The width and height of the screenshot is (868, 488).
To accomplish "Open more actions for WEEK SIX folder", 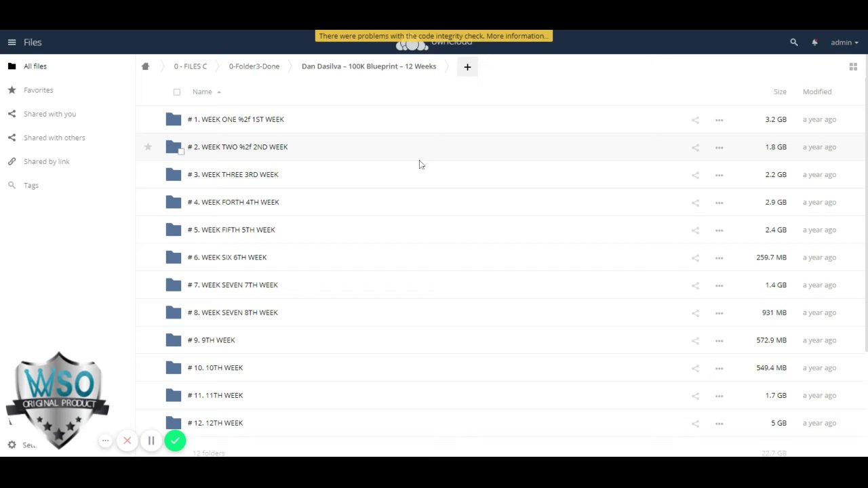I will pyautogui.click(x=719, y=258).
